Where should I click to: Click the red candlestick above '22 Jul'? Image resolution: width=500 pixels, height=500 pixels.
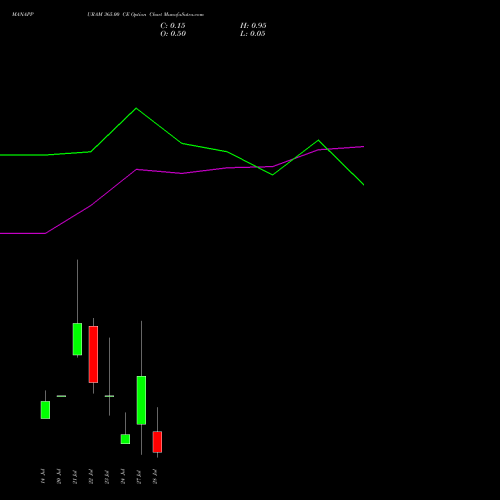93,354
